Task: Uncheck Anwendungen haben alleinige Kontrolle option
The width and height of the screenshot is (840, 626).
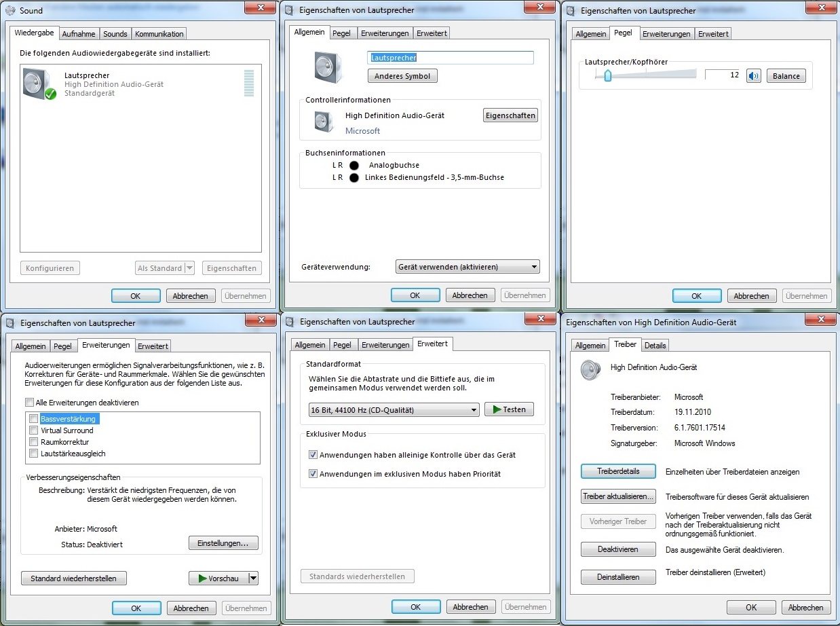Action: (313, 455)
